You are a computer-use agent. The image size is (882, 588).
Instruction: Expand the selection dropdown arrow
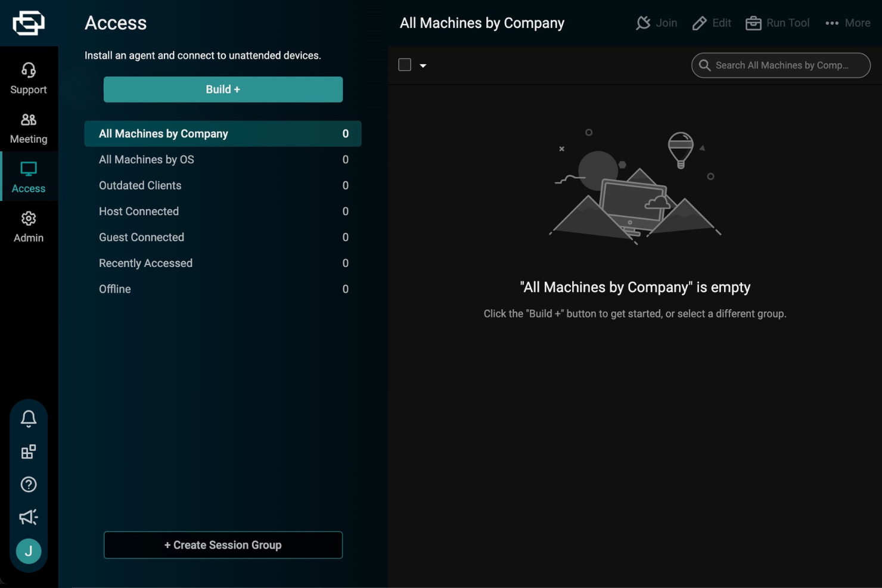(423, 66)
